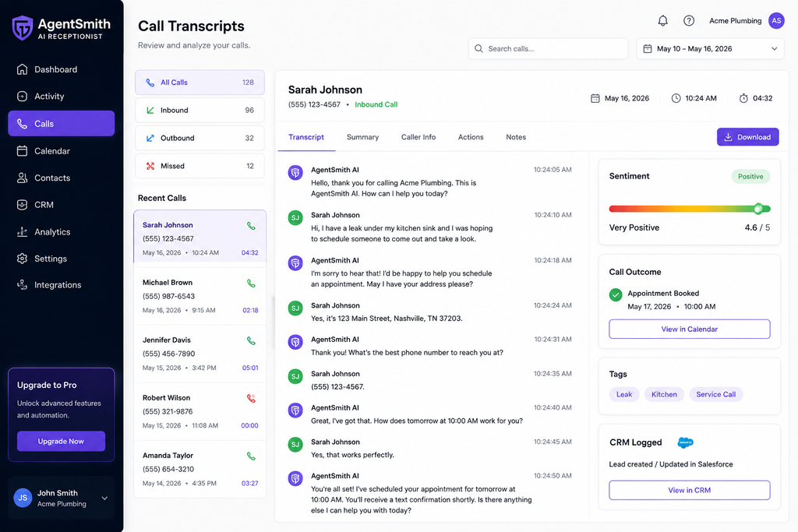The image size is (798, 532).
Task: Click the search magnifier icon
Action: (478, 49)
